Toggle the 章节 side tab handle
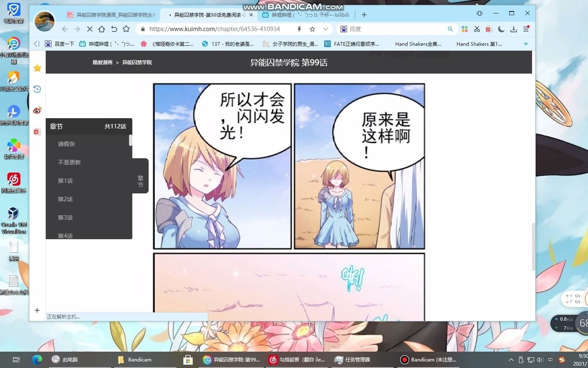Viewport: 588px width, 368px height. click(x=140, y=176)
